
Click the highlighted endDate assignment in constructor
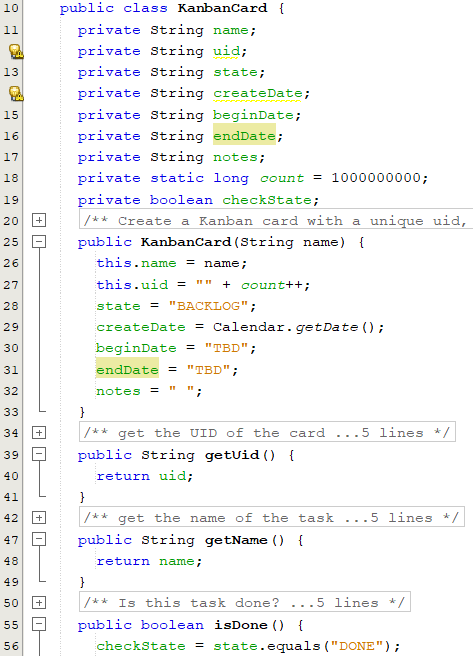[x=127, y=369]
